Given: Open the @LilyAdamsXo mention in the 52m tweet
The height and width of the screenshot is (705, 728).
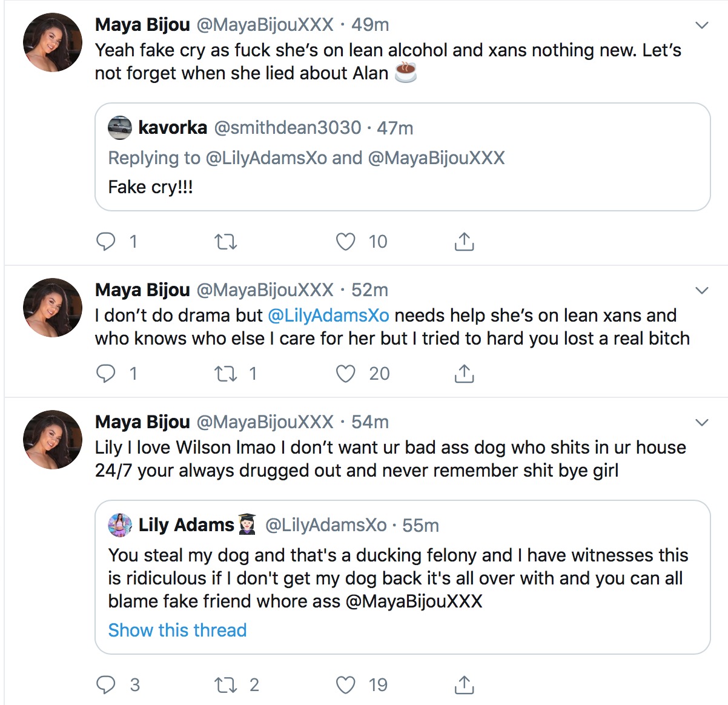Looking at the screenshot, I should click(330, 315).
